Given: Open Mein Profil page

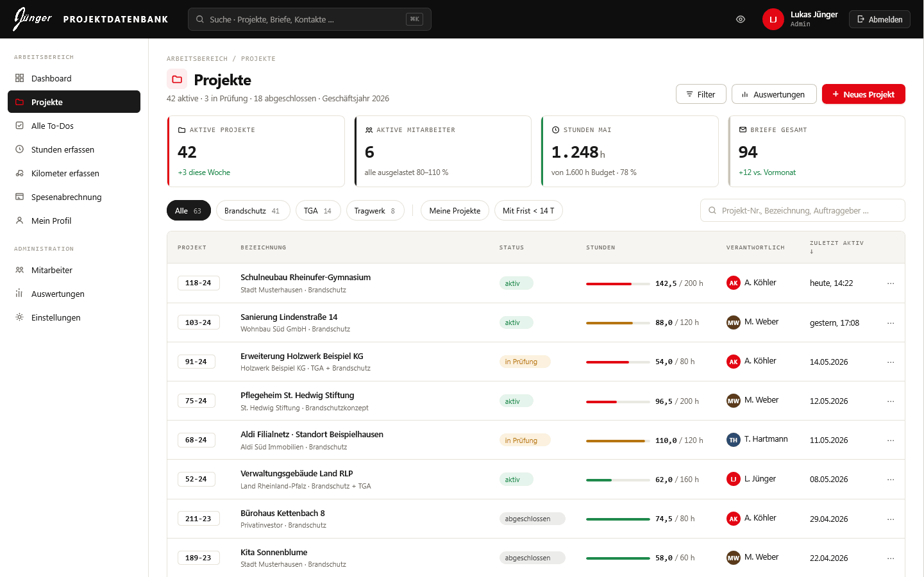Looking at the screenshot, I should point(74,221).
